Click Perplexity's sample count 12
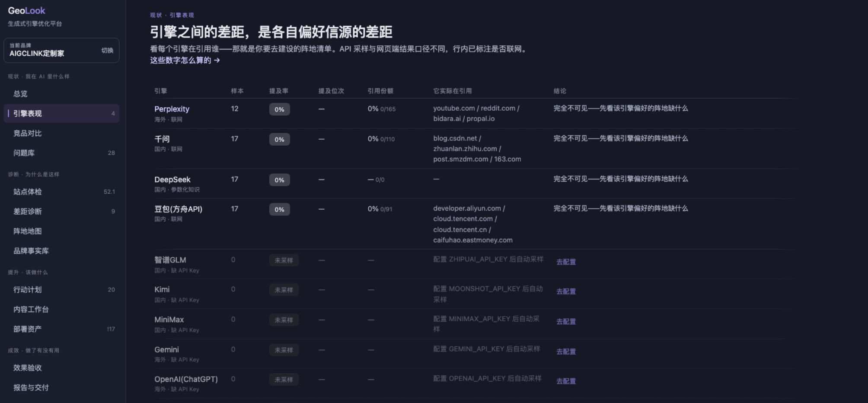 [235, 109]
